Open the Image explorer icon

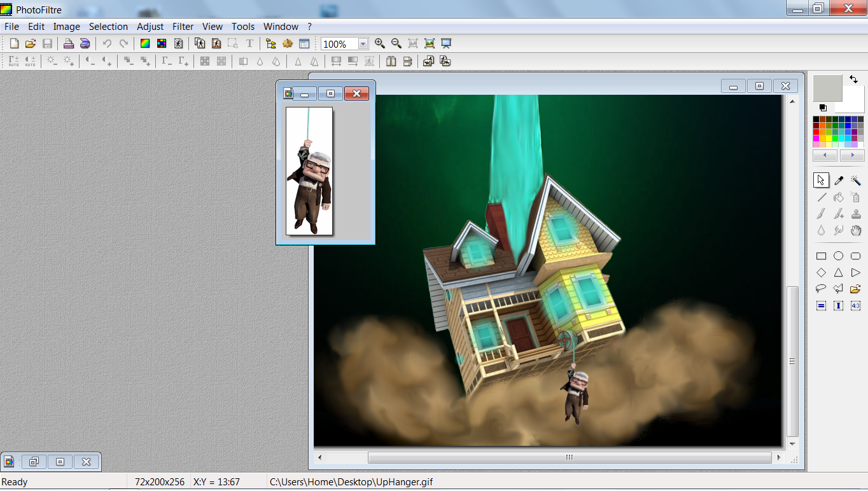point(271,43)
